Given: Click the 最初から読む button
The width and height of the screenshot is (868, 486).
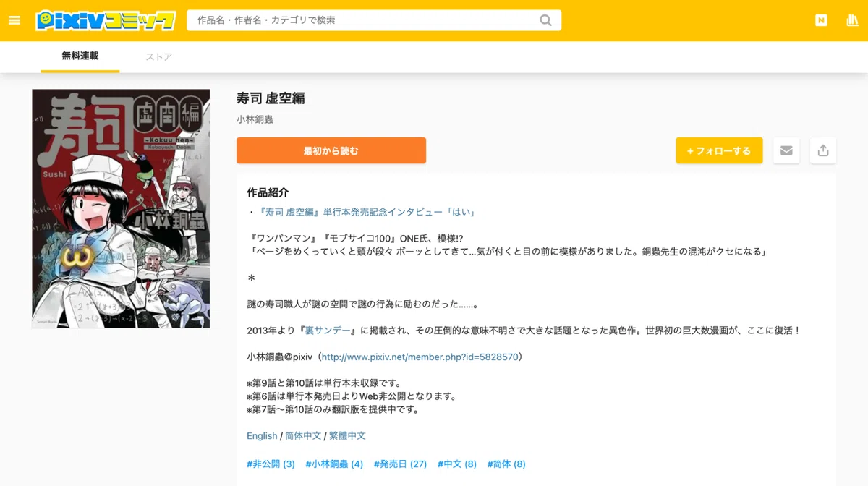Looking at the screenshot, I should point(331,150).
